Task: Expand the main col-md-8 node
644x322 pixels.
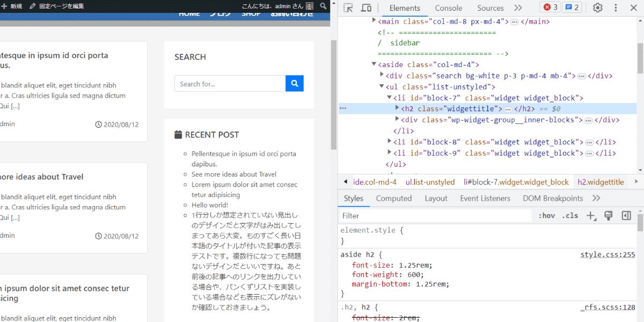Action: (374, 21)
